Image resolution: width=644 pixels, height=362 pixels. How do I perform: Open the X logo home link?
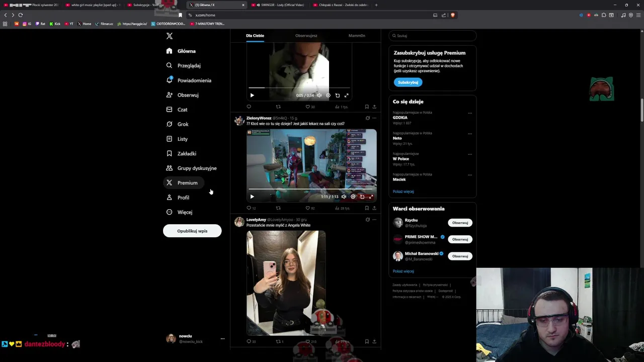170,36
